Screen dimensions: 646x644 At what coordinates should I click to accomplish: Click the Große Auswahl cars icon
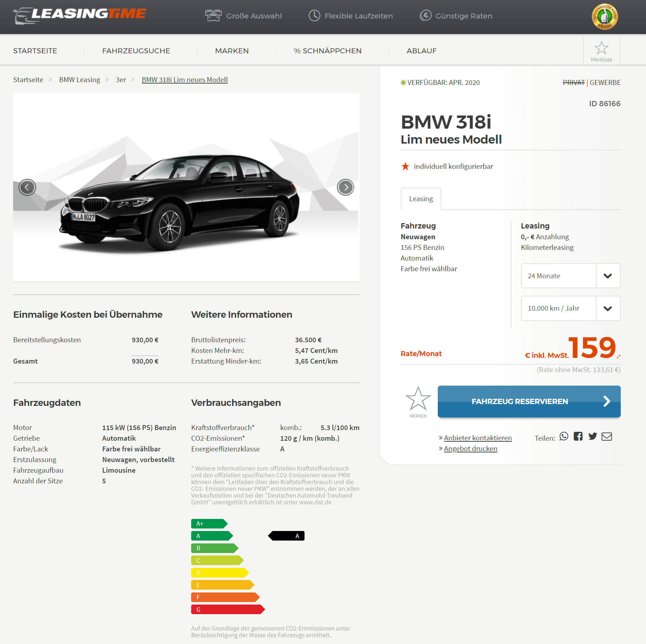click(x=213, y=16)
